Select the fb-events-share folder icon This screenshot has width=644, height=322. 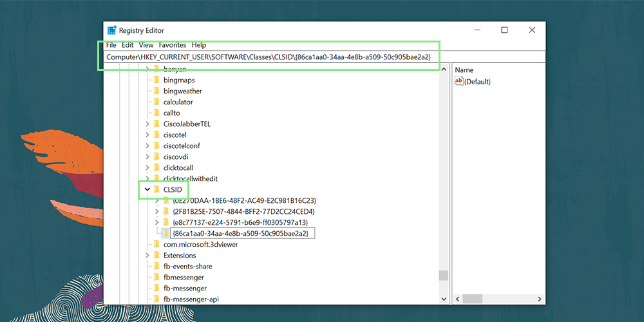pos(156,266)
